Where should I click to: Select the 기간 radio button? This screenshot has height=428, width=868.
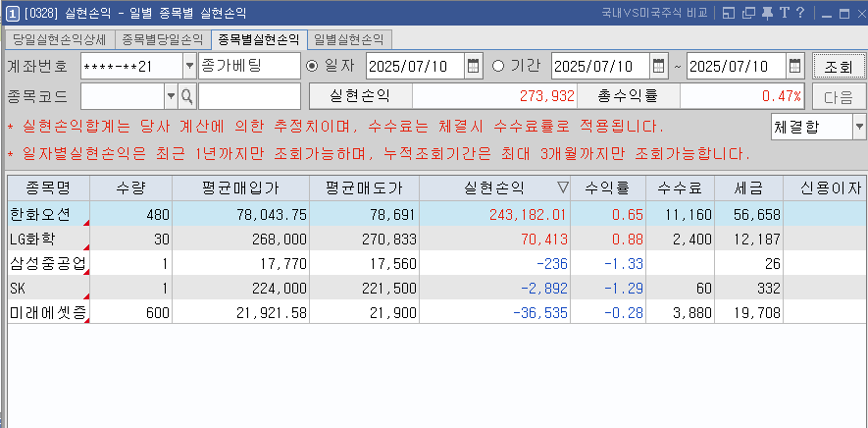coord(498,66)
